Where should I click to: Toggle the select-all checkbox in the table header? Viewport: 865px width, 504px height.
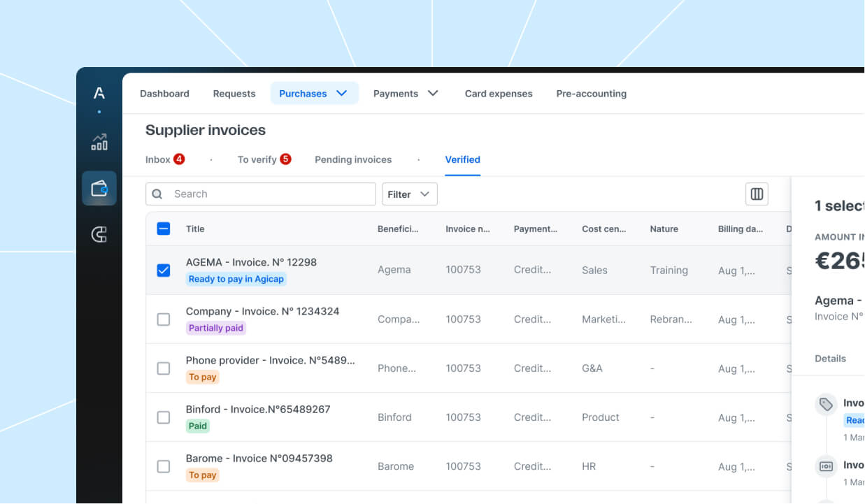(x=163, y=229)
